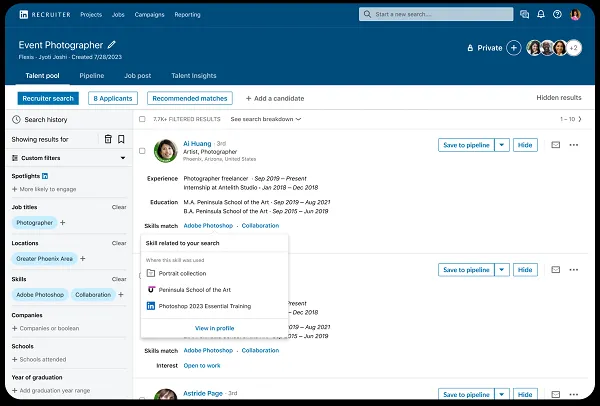
Task: Open the messaging chat icon
Action: (x=524, y=15)
